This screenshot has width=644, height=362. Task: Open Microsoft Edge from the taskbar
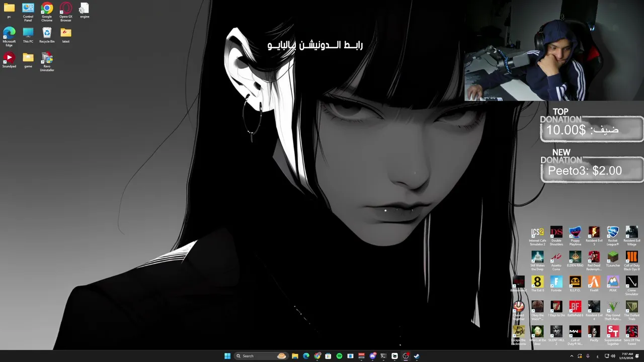306,356
